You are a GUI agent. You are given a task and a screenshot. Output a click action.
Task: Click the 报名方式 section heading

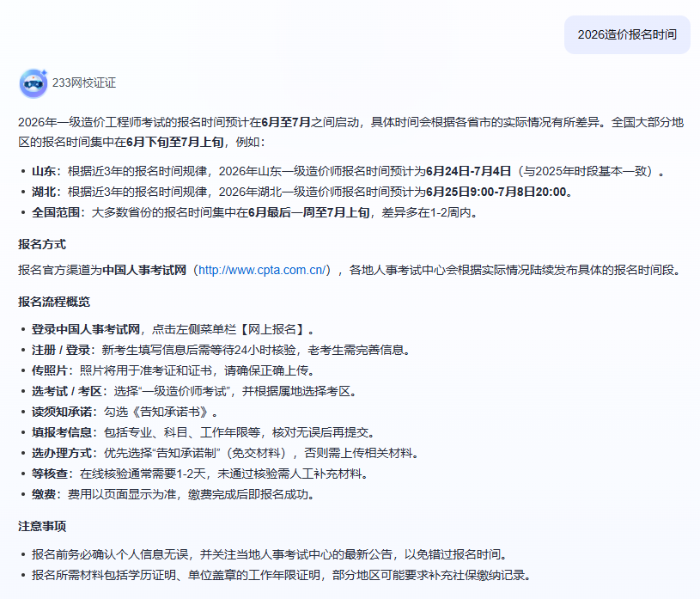[42, 244]
